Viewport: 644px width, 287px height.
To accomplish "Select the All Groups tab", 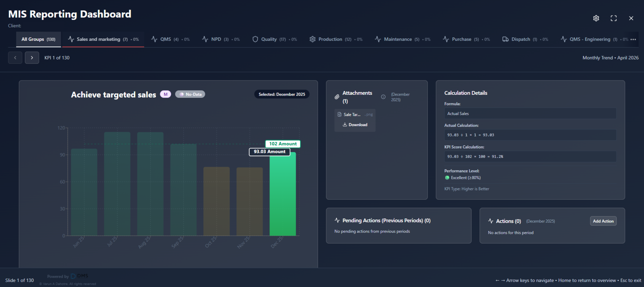I will [38, 39].
